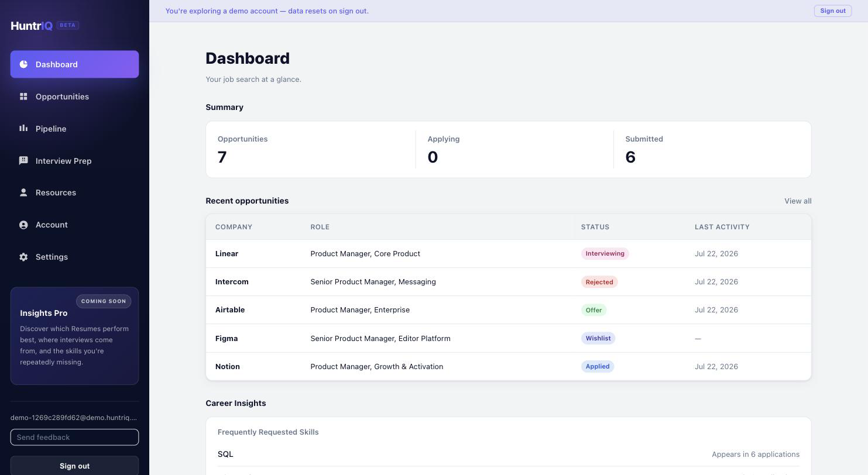Viewport: 868px width, 475px height.
Task: Go to Opportunities in sidebar
Action: coord(74,97)
